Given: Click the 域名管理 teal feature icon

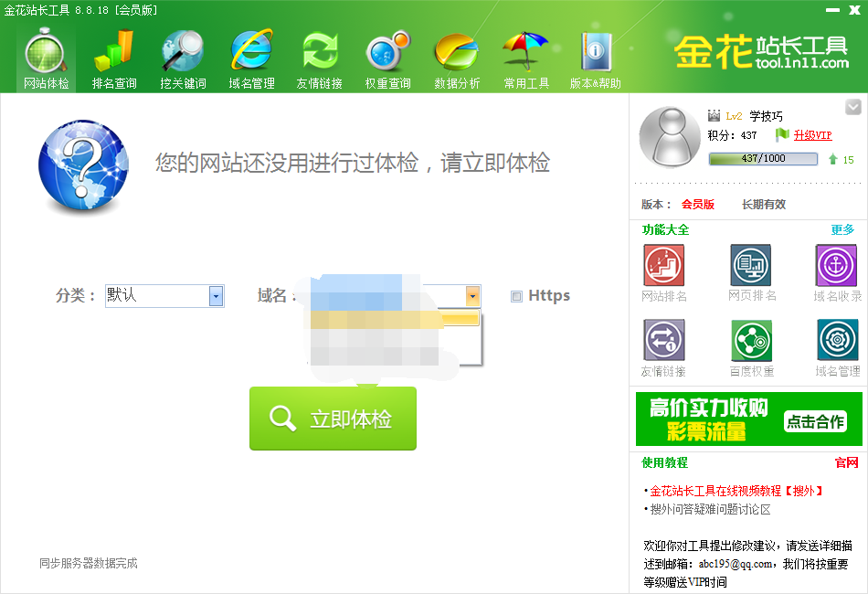Looking at the screenshot, I should tap(838, 340).
